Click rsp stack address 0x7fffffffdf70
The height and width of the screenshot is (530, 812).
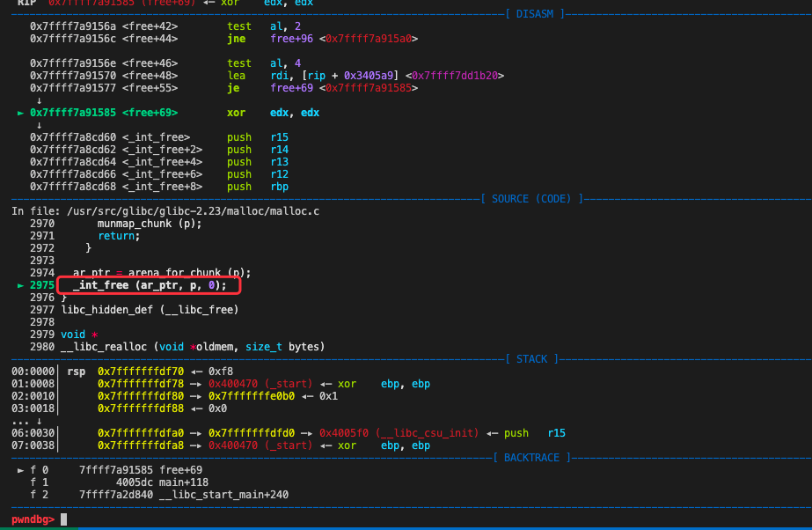point(141,372)
